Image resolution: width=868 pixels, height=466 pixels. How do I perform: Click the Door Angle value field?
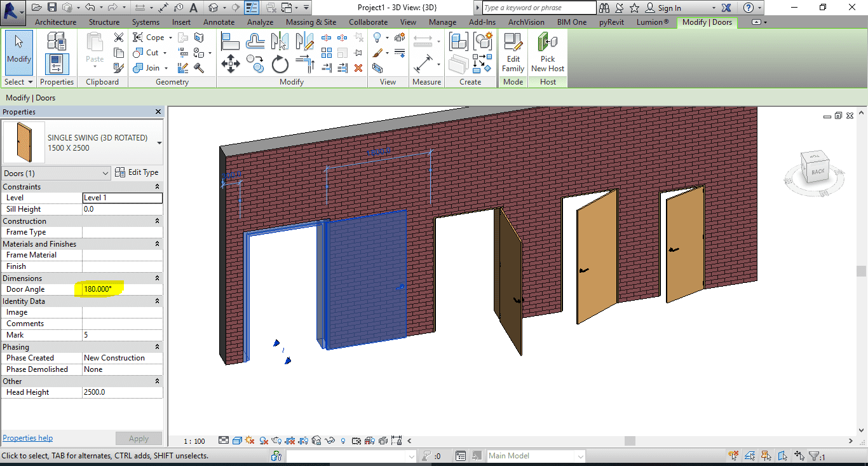pyautogui.click(x=122, y=289)
